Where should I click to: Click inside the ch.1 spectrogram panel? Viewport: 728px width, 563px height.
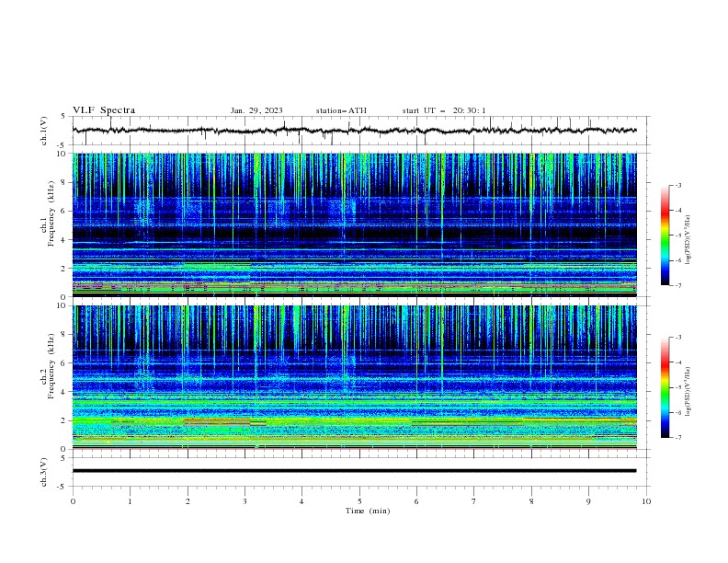[x=354, y=224]
